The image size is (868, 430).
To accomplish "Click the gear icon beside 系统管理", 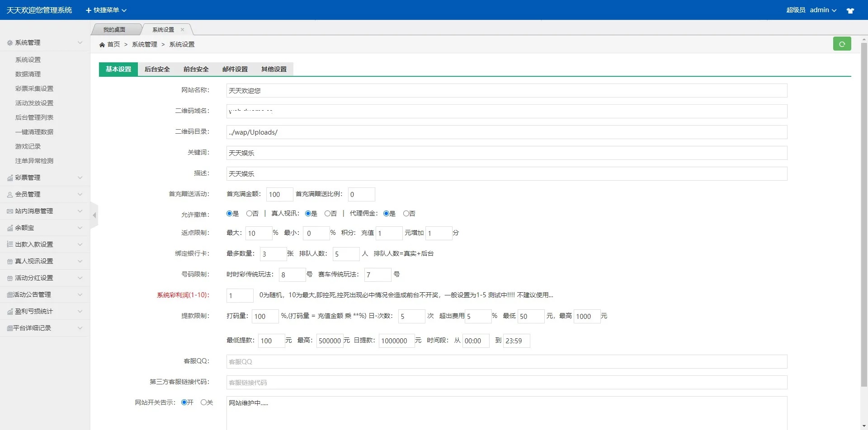I will (x=10, y=43).
